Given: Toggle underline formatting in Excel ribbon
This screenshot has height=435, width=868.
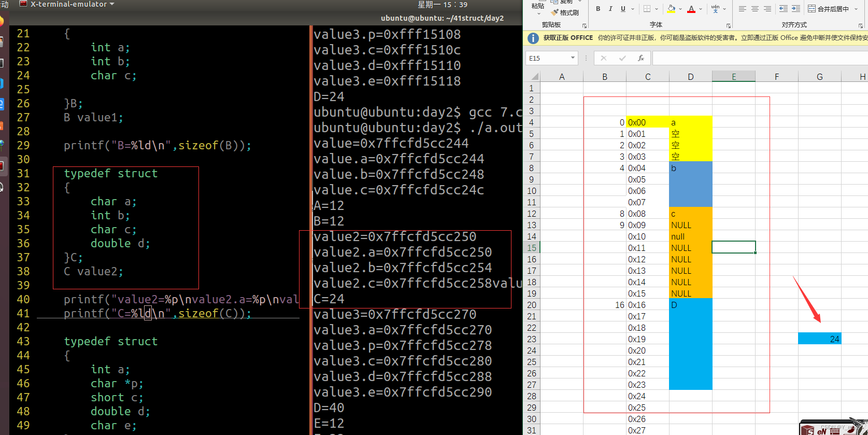Looking at the screenshot, I should click(x=623, y=9).
